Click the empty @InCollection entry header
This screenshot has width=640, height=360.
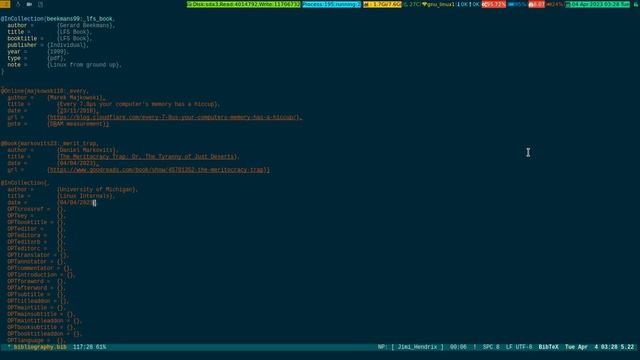coord(24,183)
